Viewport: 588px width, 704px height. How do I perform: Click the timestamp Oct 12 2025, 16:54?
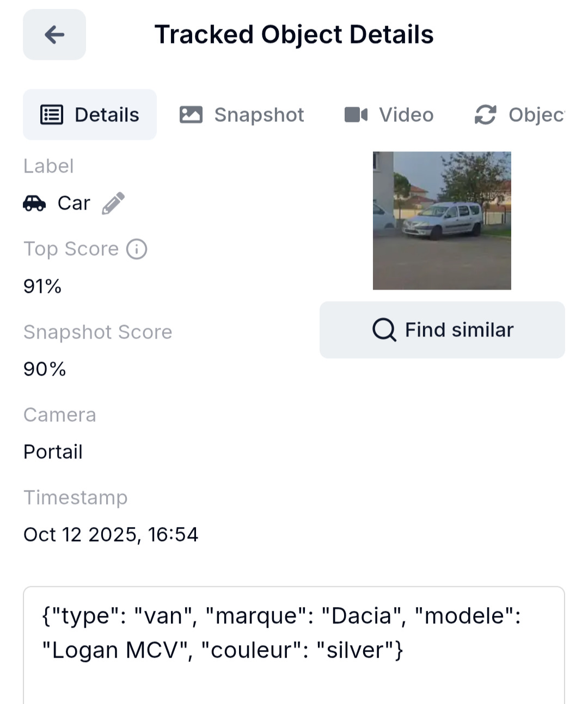pyautogui.click(x=111, y=535)
